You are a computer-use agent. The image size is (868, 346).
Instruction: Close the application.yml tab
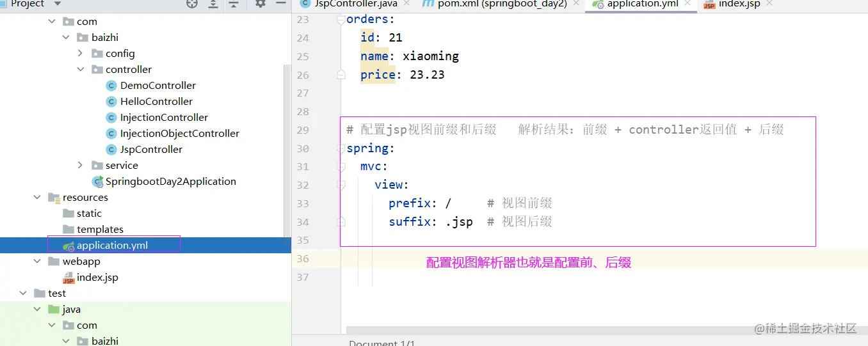click(x=689, y=4)
